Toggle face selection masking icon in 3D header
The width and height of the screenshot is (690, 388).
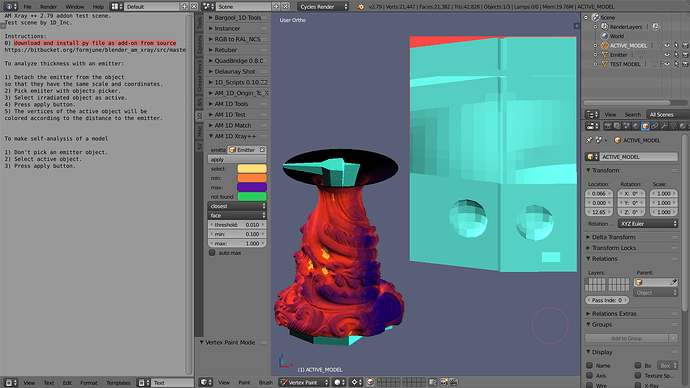pyautogui.click(x=371, y=382)
